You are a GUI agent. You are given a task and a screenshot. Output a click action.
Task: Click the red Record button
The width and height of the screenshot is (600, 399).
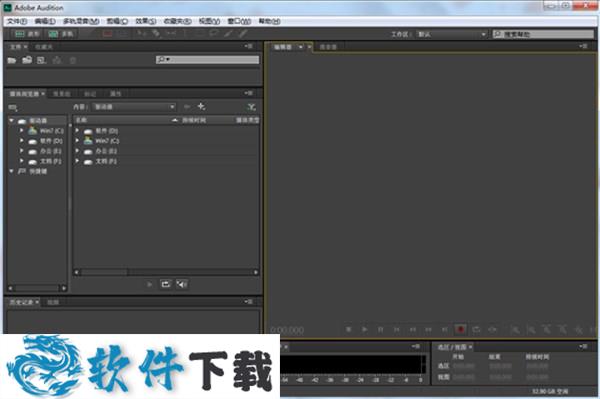click(460, 329)
